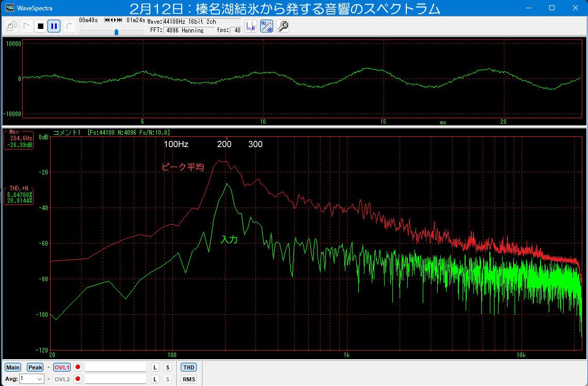Click the playback position slider handle
588x386 pixels.
(116, 32)
